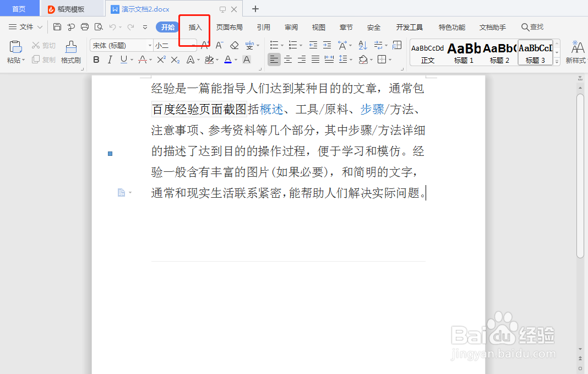This screenshot has width=588, height=374.
Task: Toggle Bold formatting
Action: point(96,59)
